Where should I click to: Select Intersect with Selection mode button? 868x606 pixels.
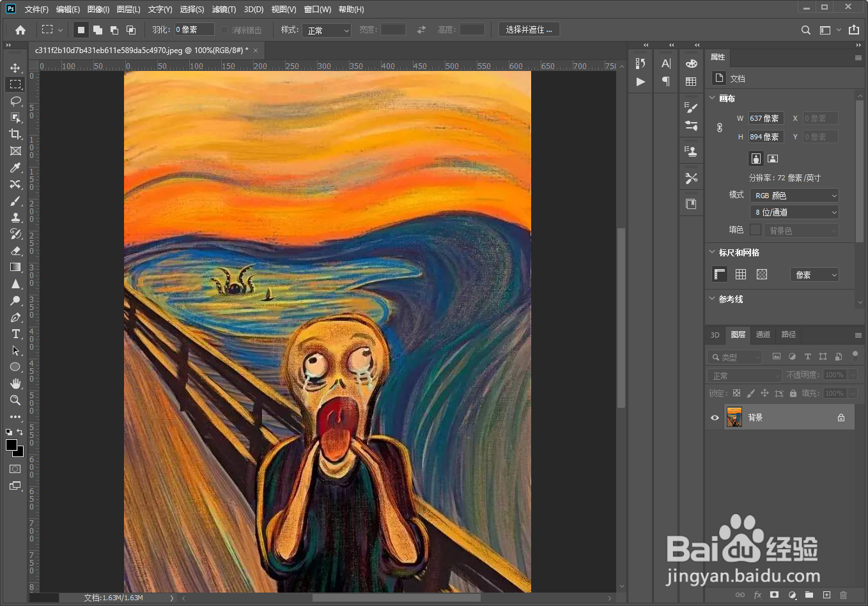coord(131,30)
